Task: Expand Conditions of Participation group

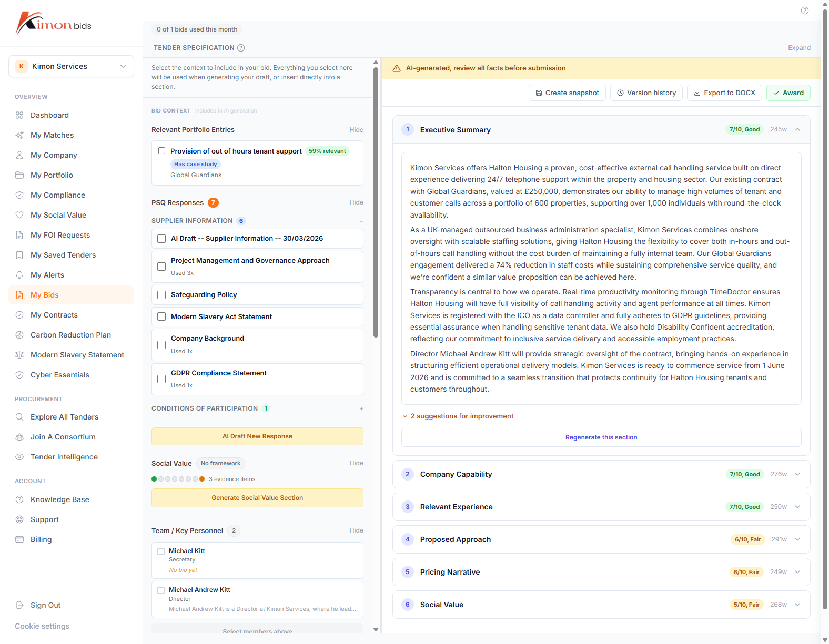Action: [361, 408]
